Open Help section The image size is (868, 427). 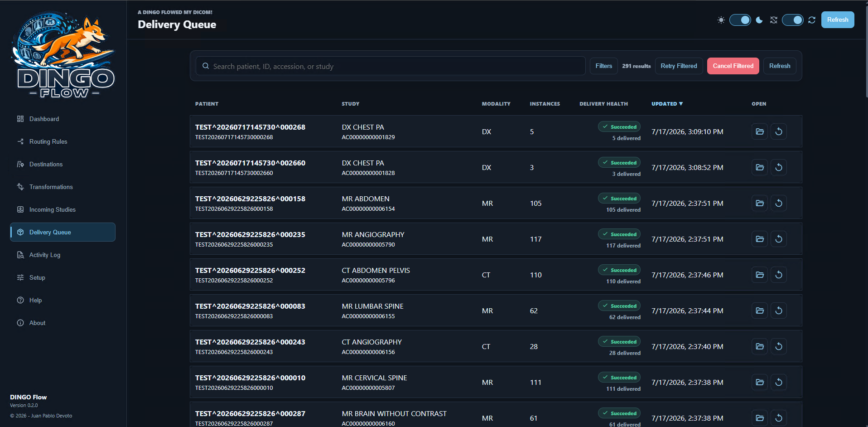(63, 300)
